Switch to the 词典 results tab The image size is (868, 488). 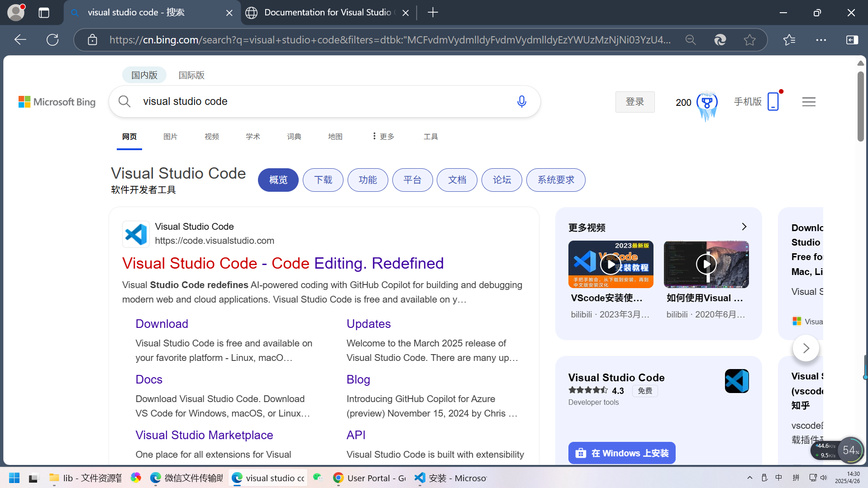[x=294, y=137]
